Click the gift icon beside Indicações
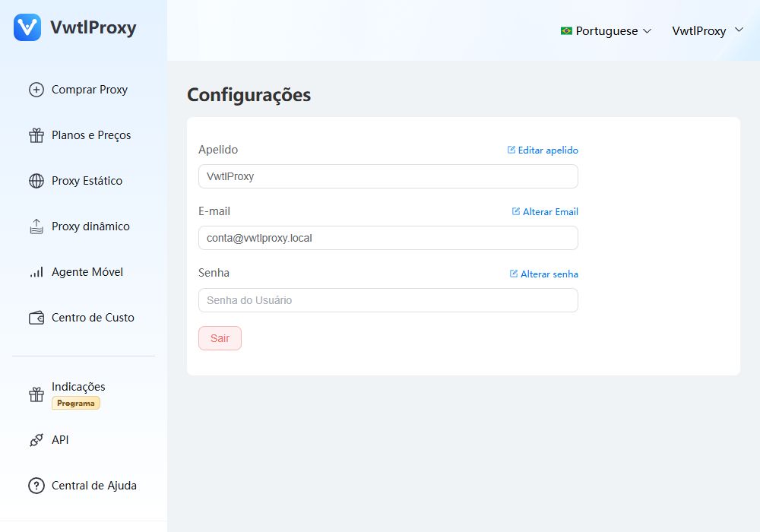 point(36,394)
